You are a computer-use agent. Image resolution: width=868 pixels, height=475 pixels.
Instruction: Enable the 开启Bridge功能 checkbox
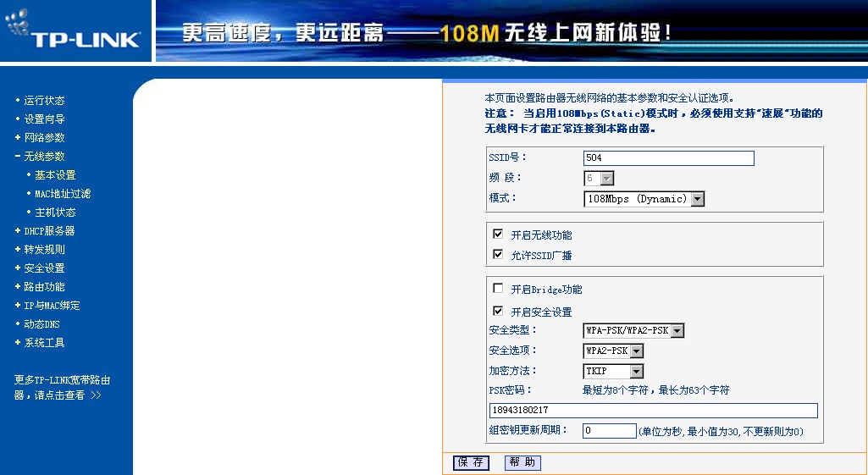coord(498,288)
